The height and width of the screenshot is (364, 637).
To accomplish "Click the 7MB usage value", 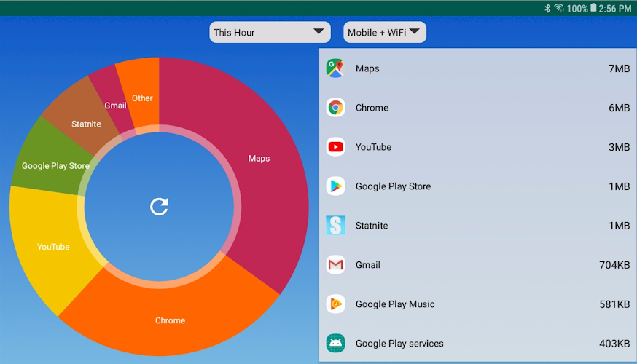I will click(619, 68).
